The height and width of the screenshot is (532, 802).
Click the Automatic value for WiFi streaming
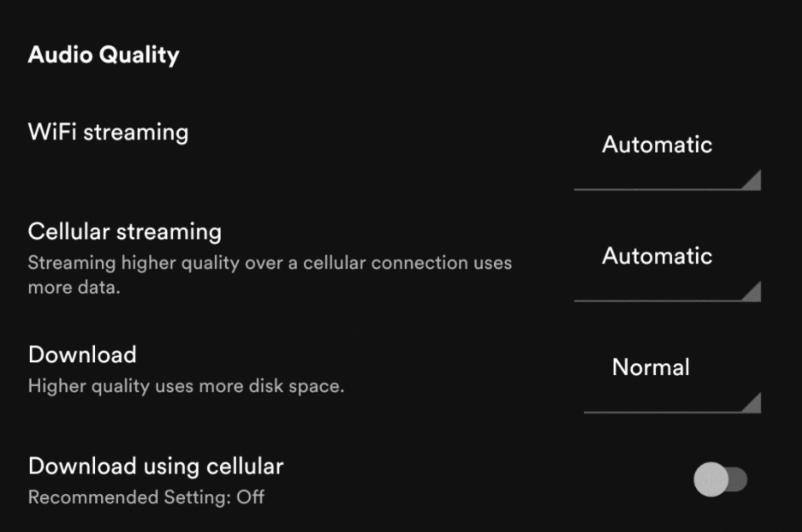(656, 146)
